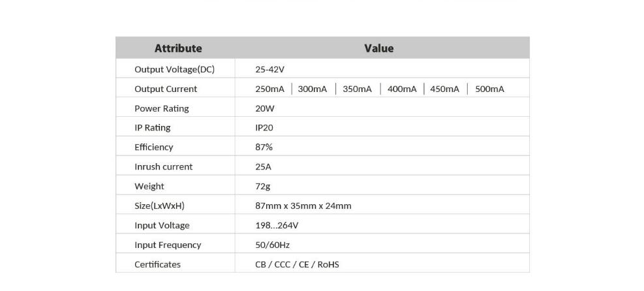Select the 250mA output current value
Viewport: 644px width, 291px height.
click(x=270, y=89)
